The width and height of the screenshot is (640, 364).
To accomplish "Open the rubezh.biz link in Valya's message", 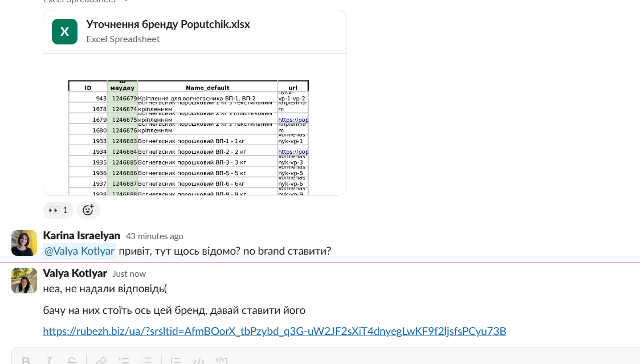I will [x=274, y=331].
